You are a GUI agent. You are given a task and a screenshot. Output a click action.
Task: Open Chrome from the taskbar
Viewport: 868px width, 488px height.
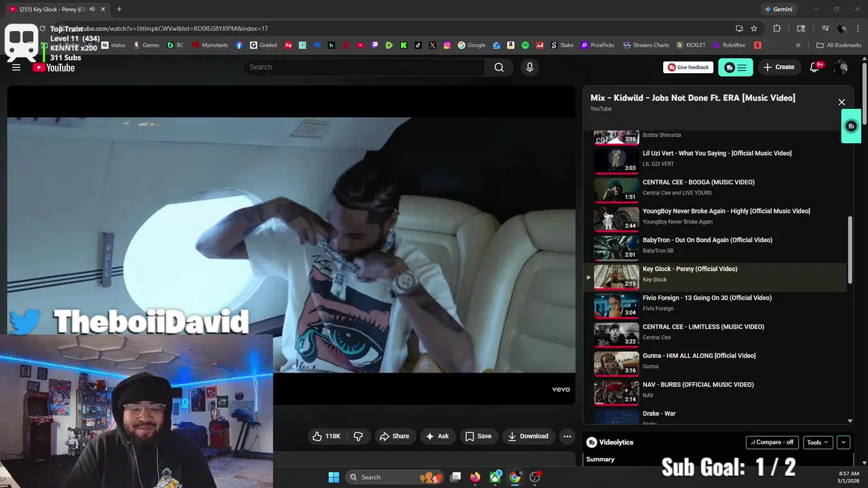click(515, 477)
